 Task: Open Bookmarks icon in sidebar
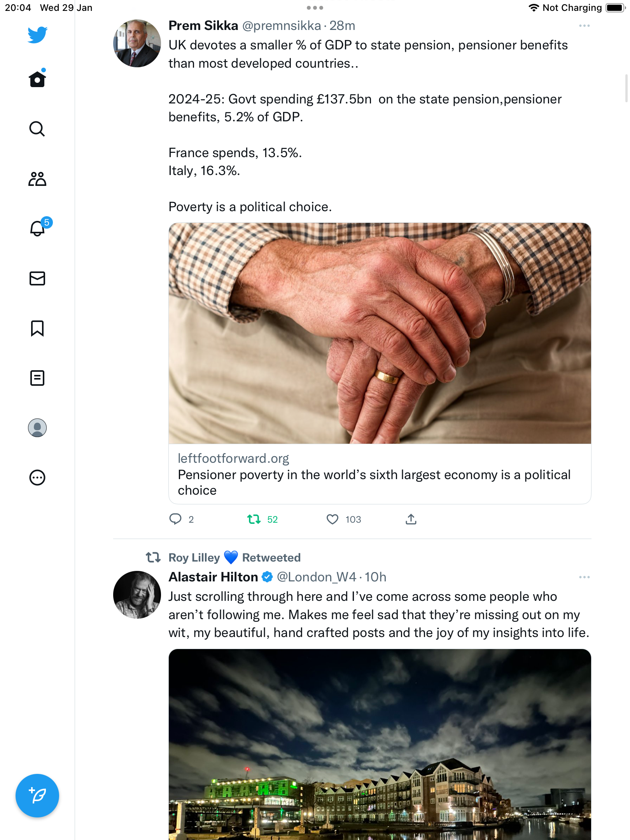(x=37, y=328)
